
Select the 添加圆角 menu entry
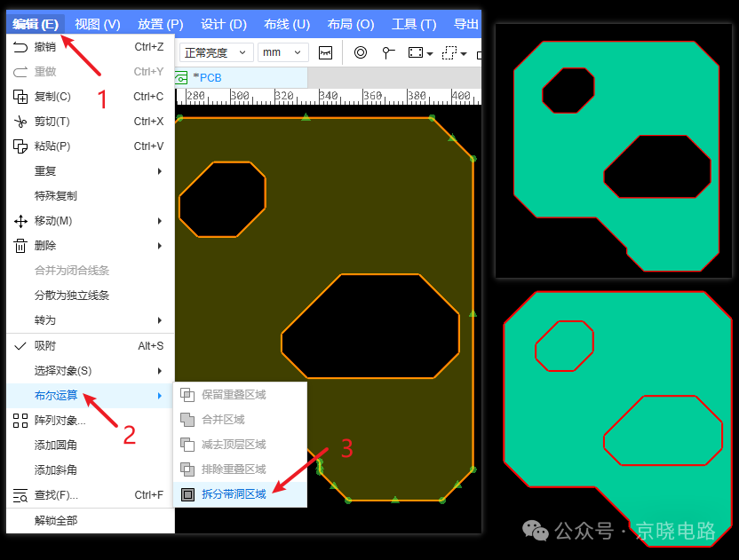pyautogui.click(x=91, y=446)
